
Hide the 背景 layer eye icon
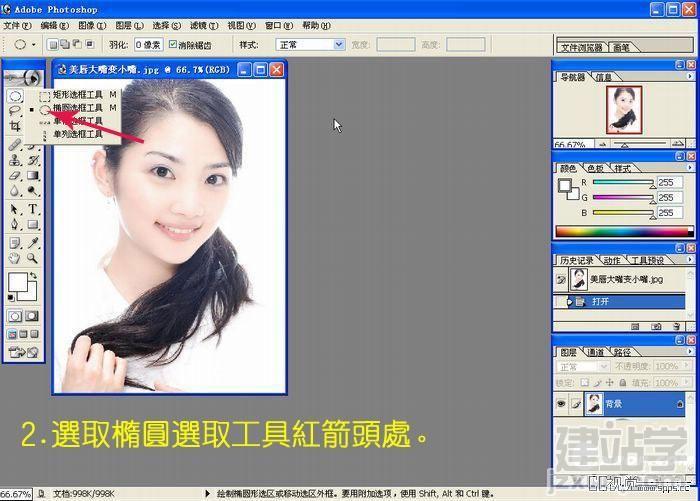pyautogui.click(x=561, y=404)
